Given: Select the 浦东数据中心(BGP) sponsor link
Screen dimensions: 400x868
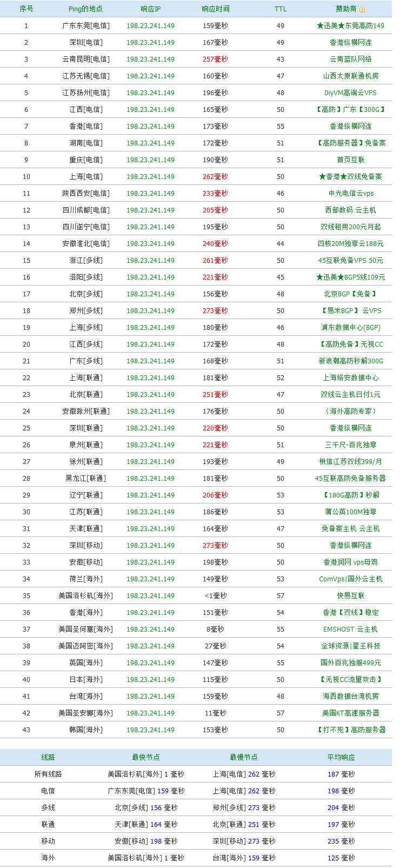Looking at the screenshot, I should pos(350,328).
